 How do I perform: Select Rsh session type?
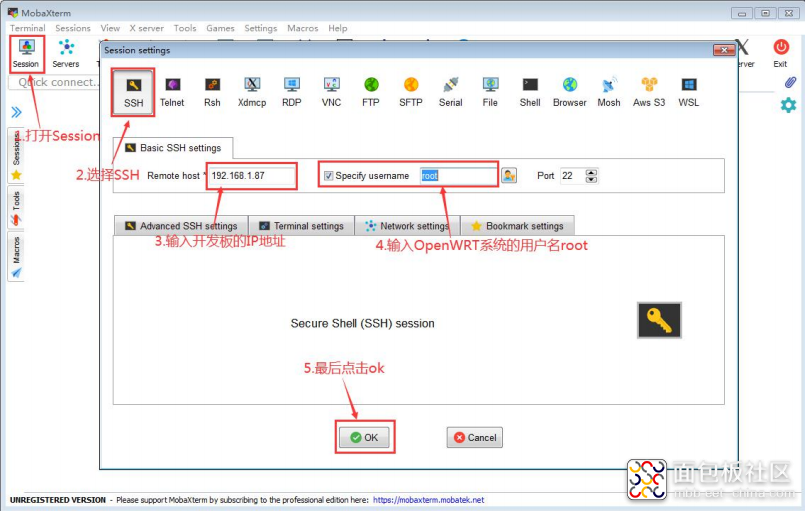point(212,92)
